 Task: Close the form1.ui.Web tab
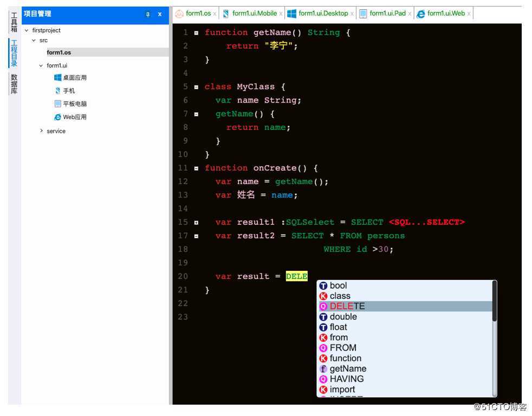coord(469,14)
